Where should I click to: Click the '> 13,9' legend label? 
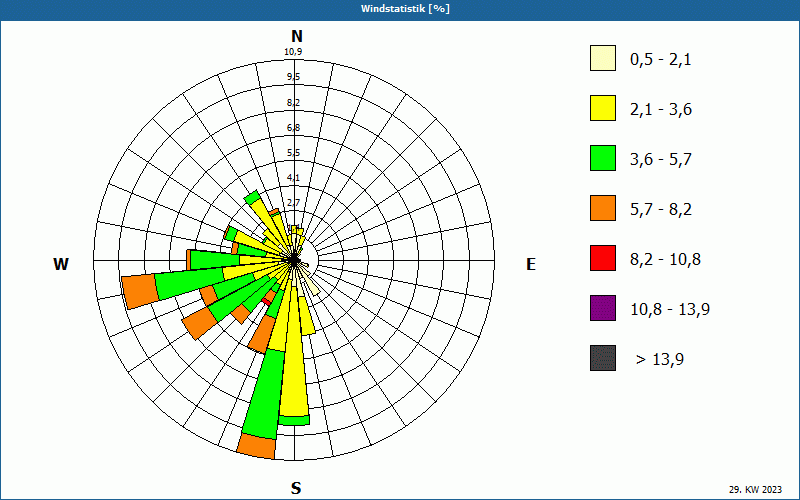coord(660,360)
